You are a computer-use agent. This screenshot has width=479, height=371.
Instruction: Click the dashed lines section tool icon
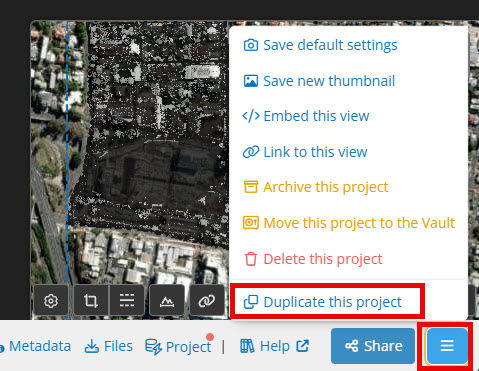127,301
